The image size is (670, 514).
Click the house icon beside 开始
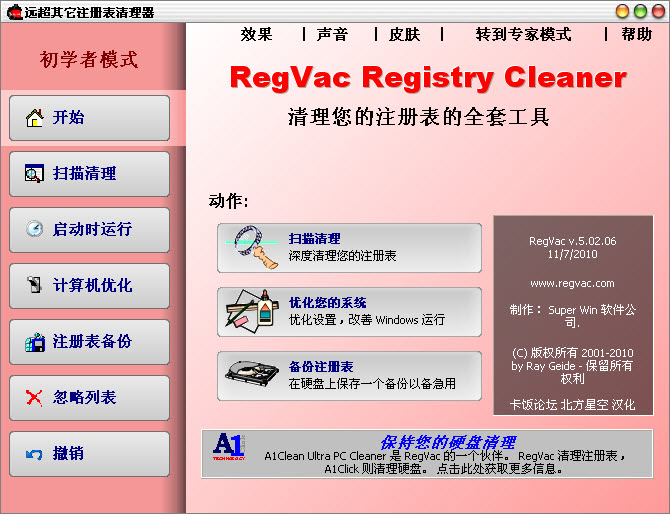(x=33, y=118)
